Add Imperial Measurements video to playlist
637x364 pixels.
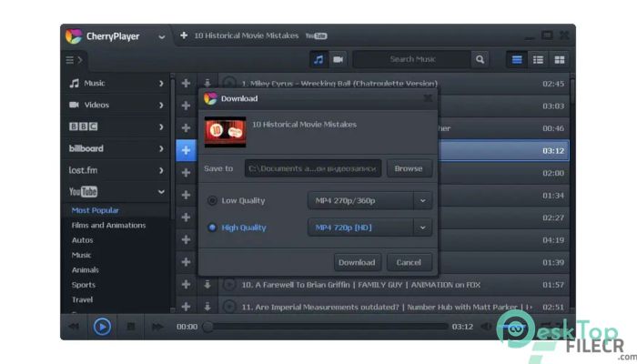pos(186,307)
